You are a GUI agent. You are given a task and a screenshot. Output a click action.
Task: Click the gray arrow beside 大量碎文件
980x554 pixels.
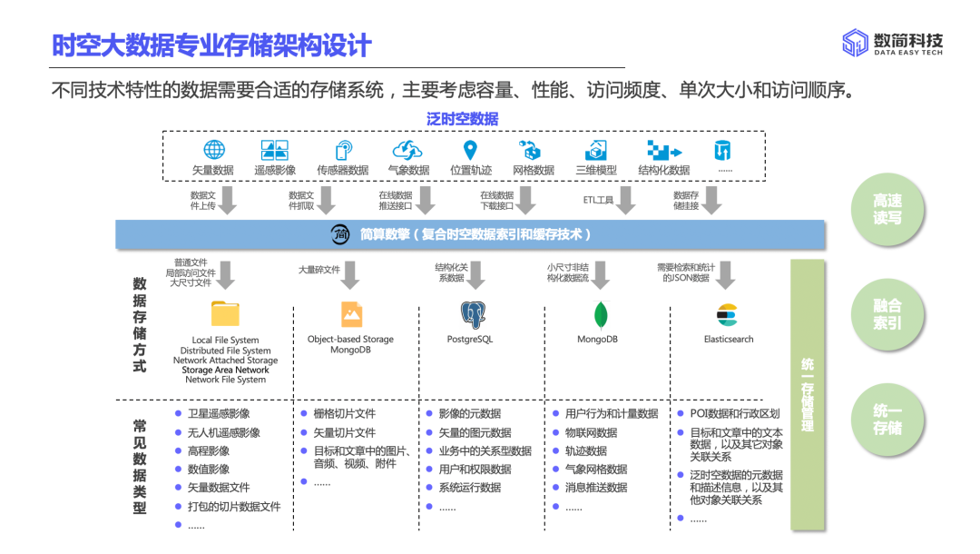(350, 275)
